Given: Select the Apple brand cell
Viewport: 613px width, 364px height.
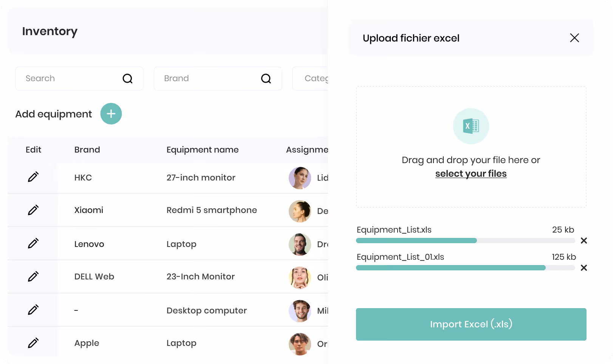Looking at the screenshot, I should (x=87, y=343).
